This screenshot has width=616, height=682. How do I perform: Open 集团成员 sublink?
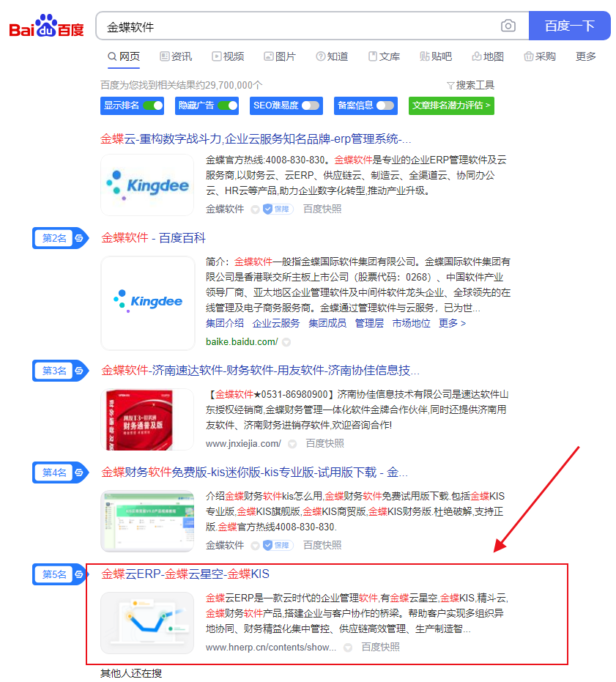coord(327,323)
